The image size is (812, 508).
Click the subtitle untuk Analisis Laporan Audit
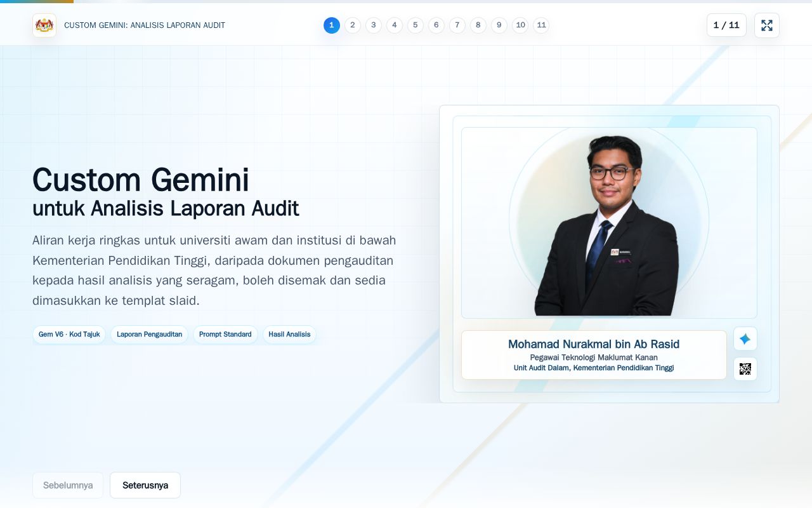tap(166, 208)
